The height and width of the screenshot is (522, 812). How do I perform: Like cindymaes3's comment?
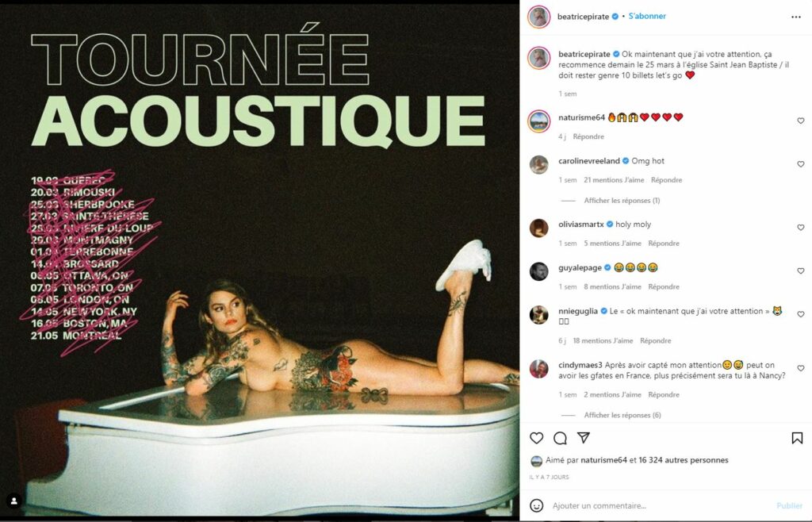click(x=801, y=368)
